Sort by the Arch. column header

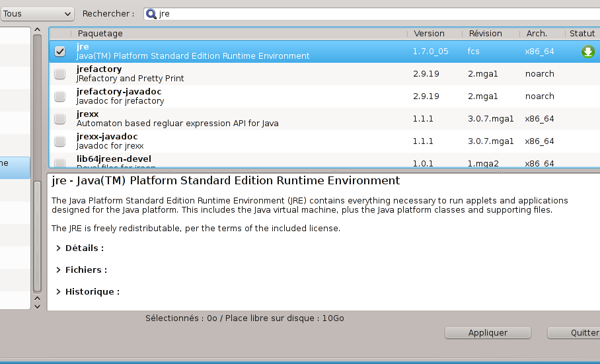tap(537, 34)
